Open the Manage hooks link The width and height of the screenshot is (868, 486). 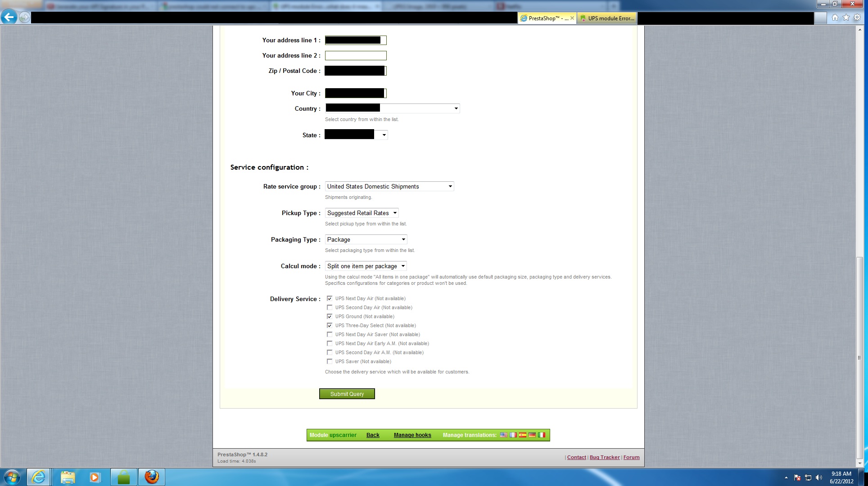412,435
